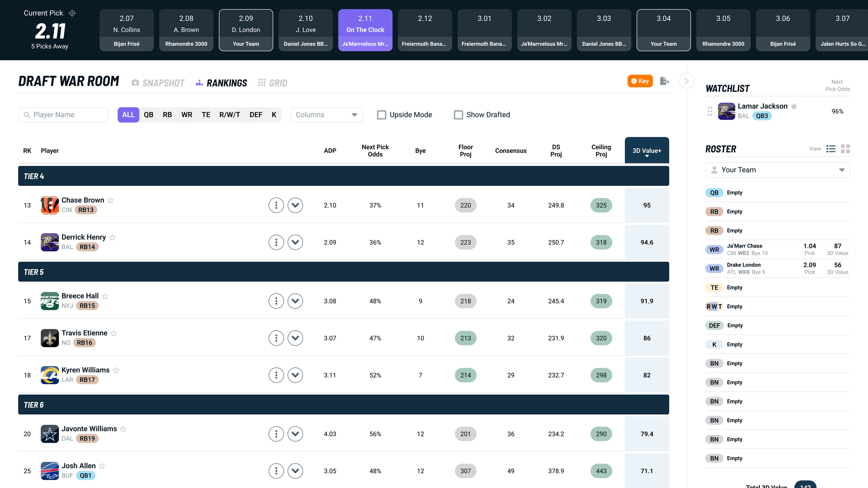Enable the Upside Mode checkbox
Image resolution: width=868 pixels, height=488 pixels.
point(382,115)
